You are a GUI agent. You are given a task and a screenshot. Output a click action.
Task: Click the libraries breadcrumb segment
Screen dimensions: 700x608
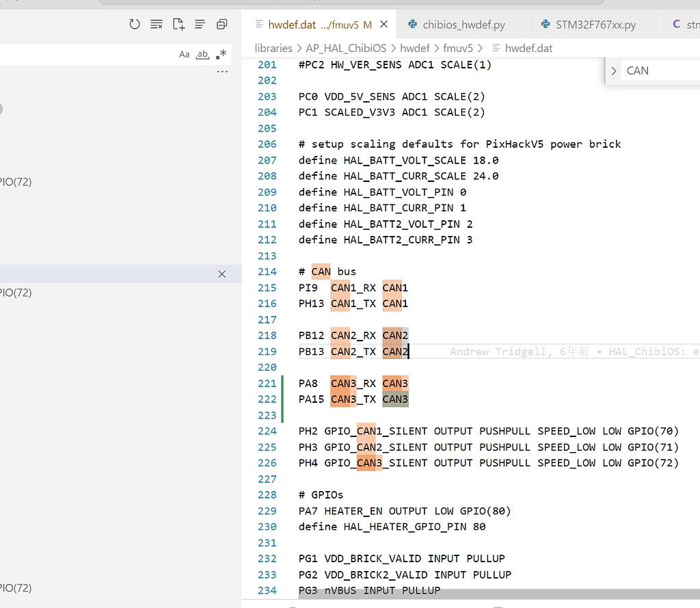[273, 48]
